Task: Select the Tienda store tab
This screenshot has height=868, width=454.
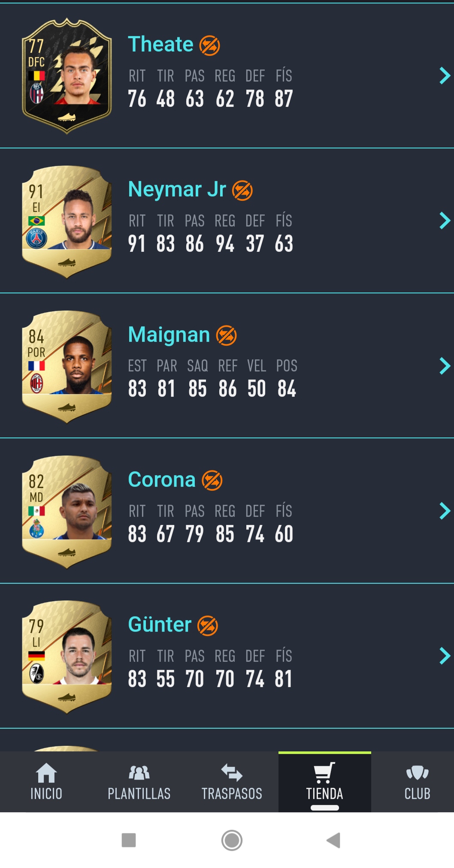Action: point(325,782)
